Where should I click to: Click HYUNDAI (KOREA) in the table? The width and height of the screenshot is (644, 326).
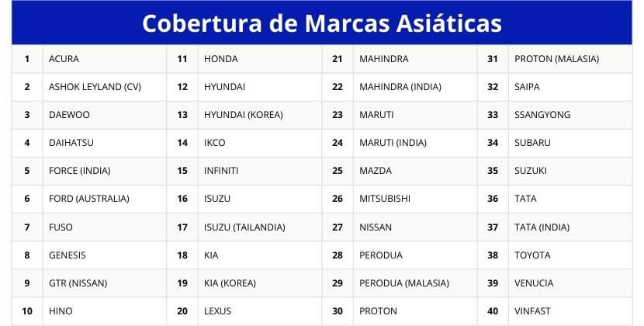click(x=243, y=115)
